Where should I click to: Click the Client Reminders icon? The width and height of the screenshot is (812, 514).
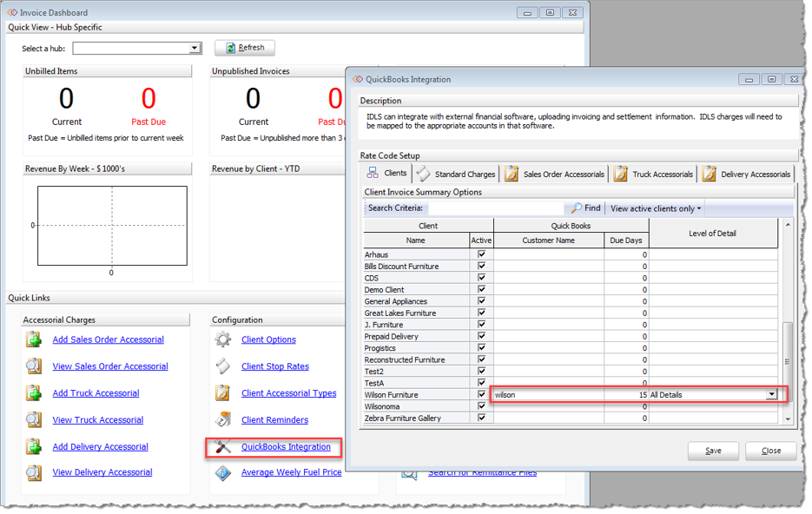point(223,419)
